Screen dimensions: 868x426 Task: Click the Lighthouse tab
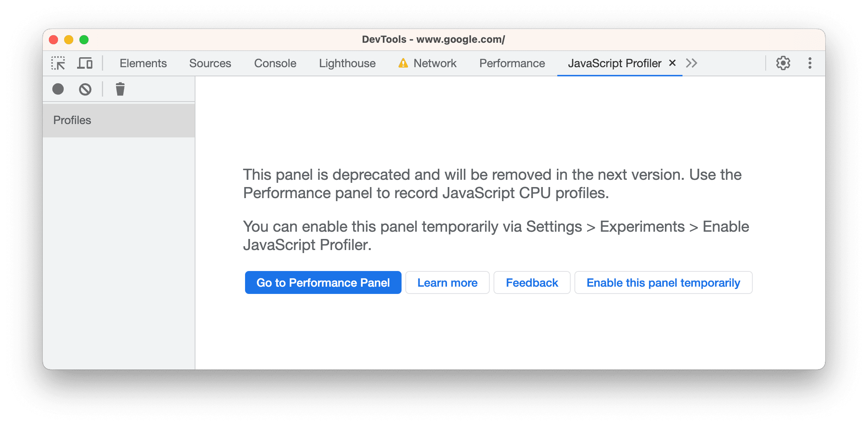point(333,63)
